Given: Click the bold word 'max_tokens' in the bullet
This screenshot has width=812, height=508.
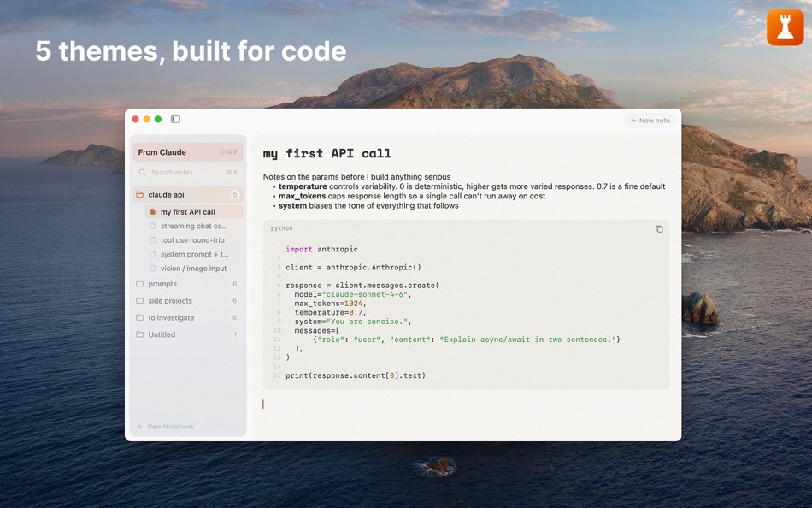Looking at the screenshot, I should point(302,196).
